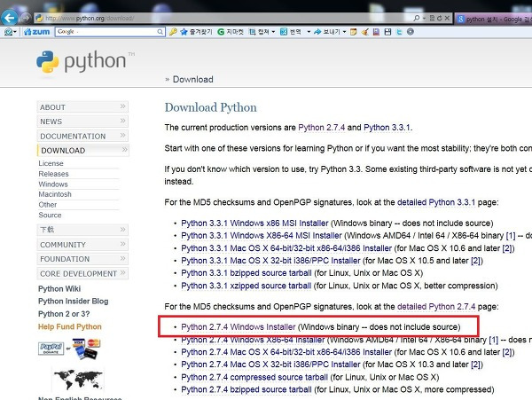Click the floppy disk save icon
Viewport: 532px width, 400px height.
(387, 32)
